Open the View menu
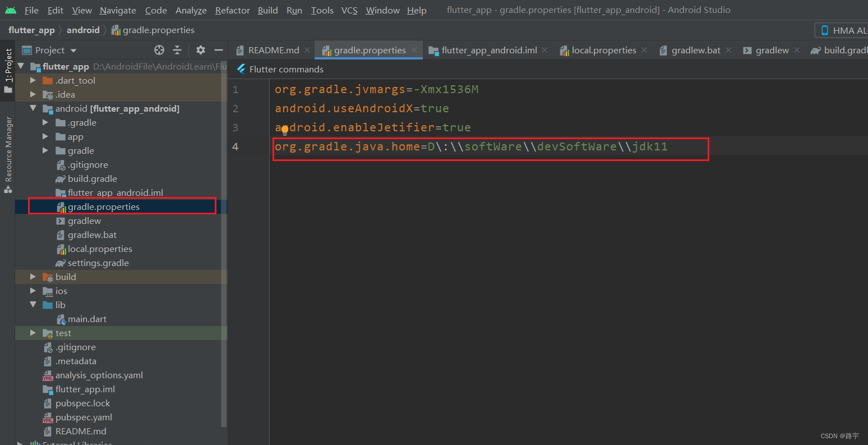This screenshot has height=445, width=868. [82, 10]
